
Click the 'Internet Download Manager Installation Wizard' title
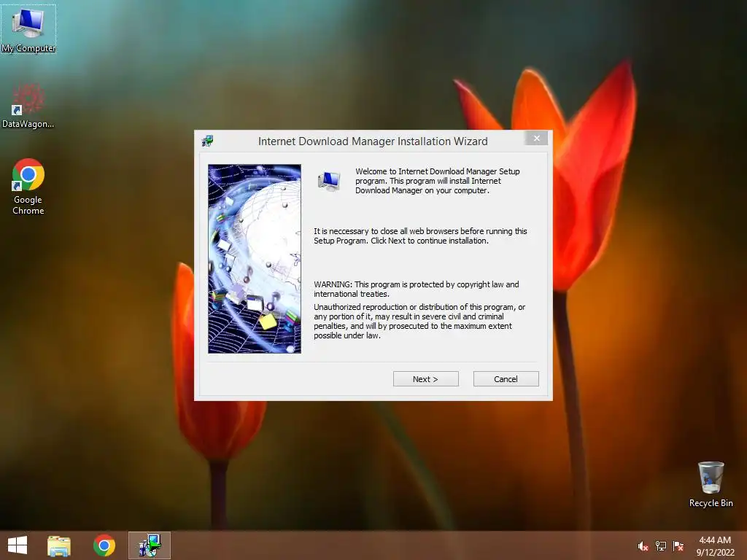point(373,141)
